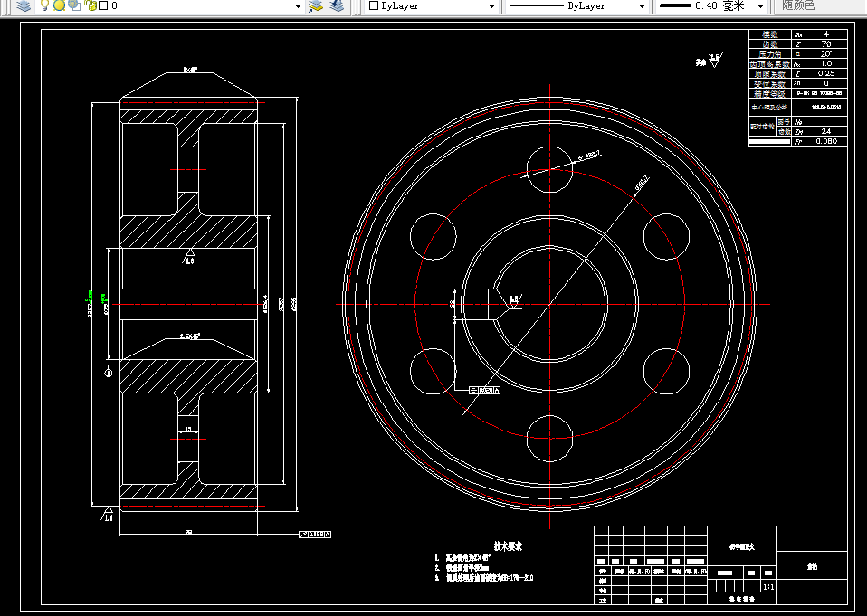Select tooth count value 70
Screen dimensions: 867x616
[826, 44]
